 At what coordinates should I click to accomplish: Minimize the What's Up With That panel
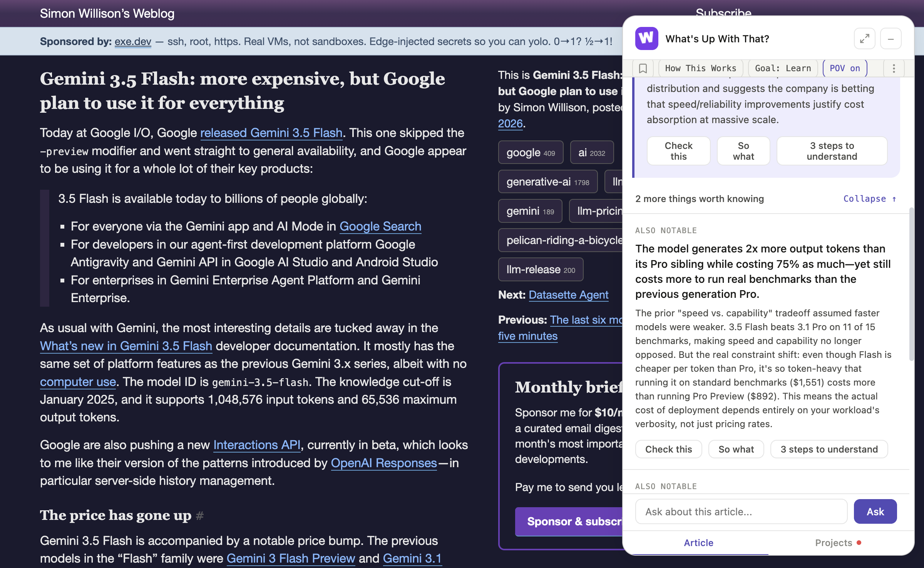point(891,38)
